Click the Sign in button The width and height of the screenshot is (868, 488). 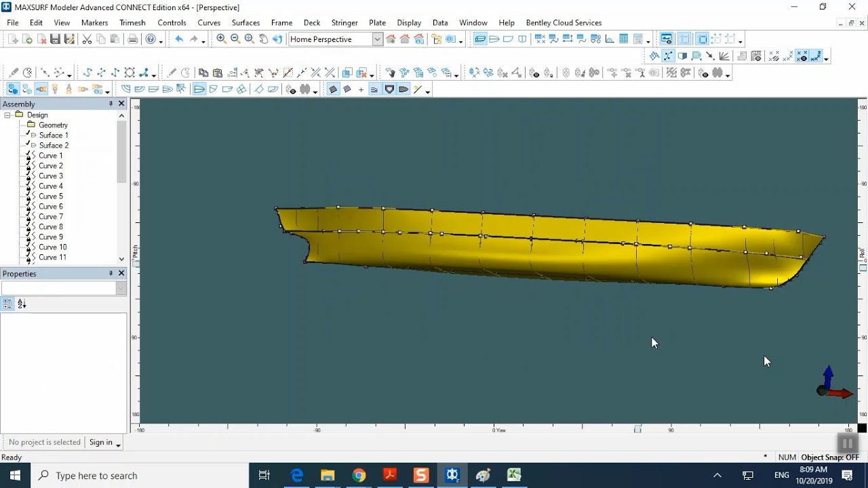[101, 443]
